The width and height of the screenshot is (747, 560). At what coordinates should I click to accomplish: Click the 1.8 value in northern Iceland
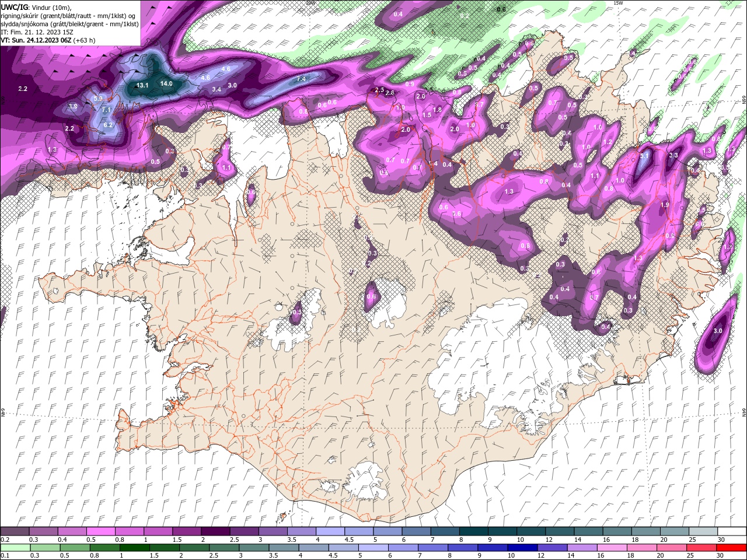[437, 110]
